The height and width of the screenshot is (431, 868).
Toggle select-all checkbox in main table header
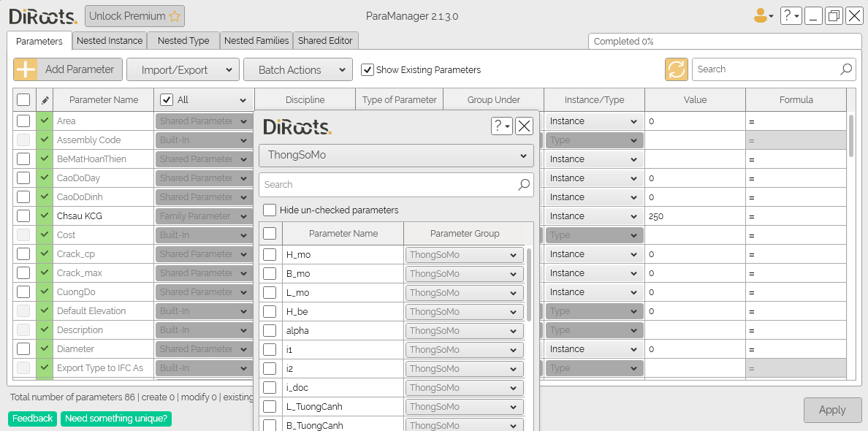click(23, 99)
